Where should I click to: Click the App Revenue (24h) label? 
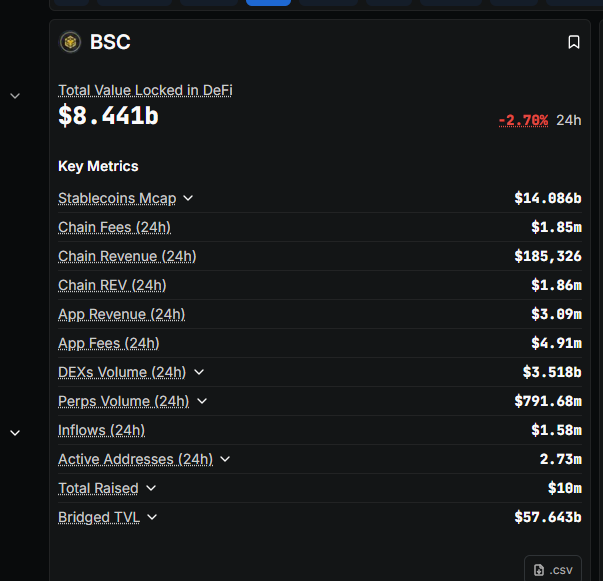[x=121, y=314]
